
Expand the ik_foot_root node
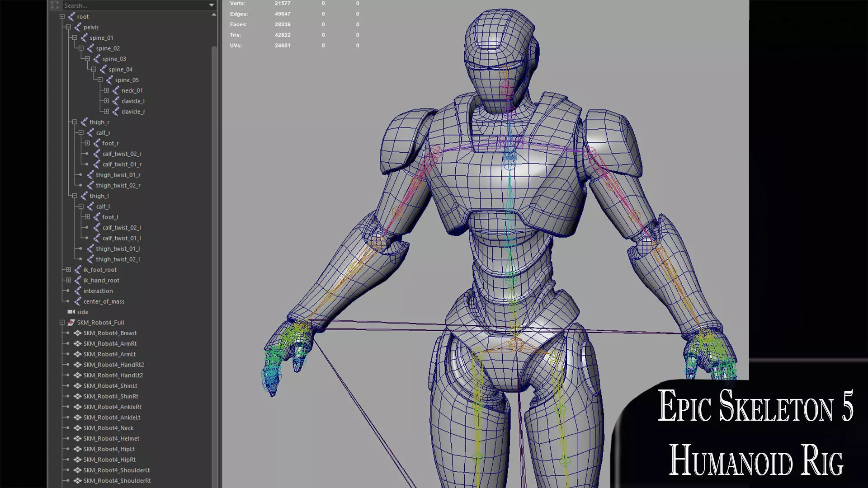point(68,270)
